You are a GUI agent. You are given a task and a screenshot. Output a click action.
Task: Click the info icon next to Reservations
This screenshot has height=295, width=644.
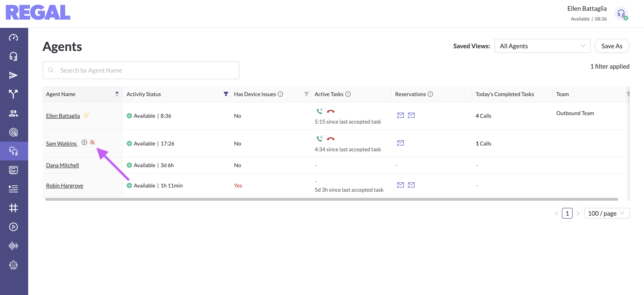tap(430, 94)
